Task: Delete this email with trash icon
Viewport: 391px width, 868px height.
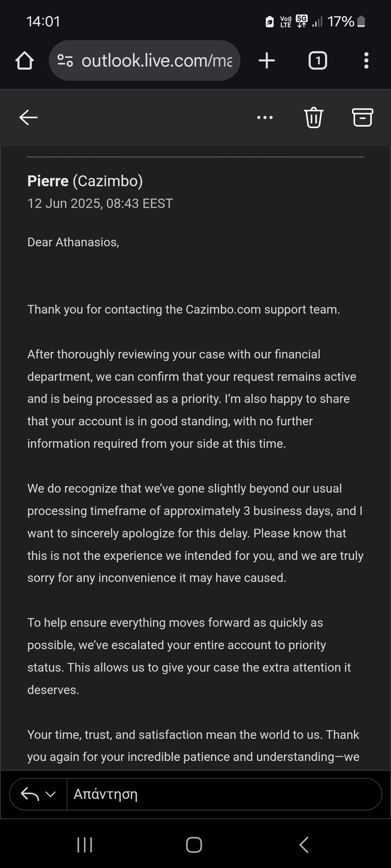Action: [x=314, y=118]
